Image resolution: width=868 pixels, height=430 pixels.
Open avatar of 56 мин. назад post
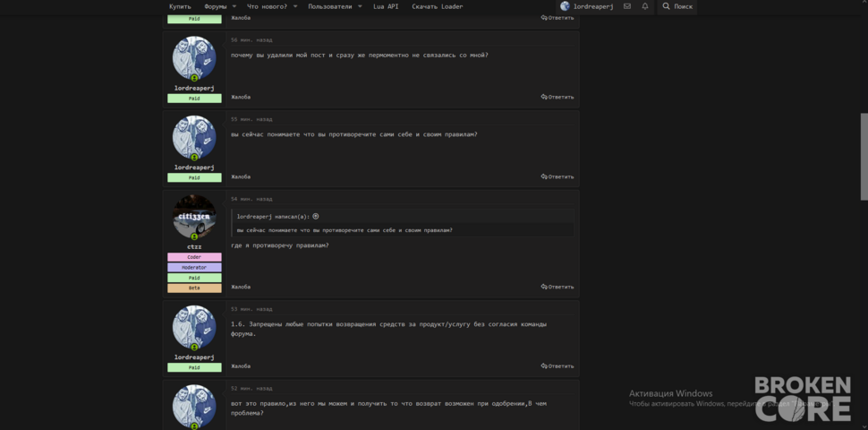[x=194, y=58]
